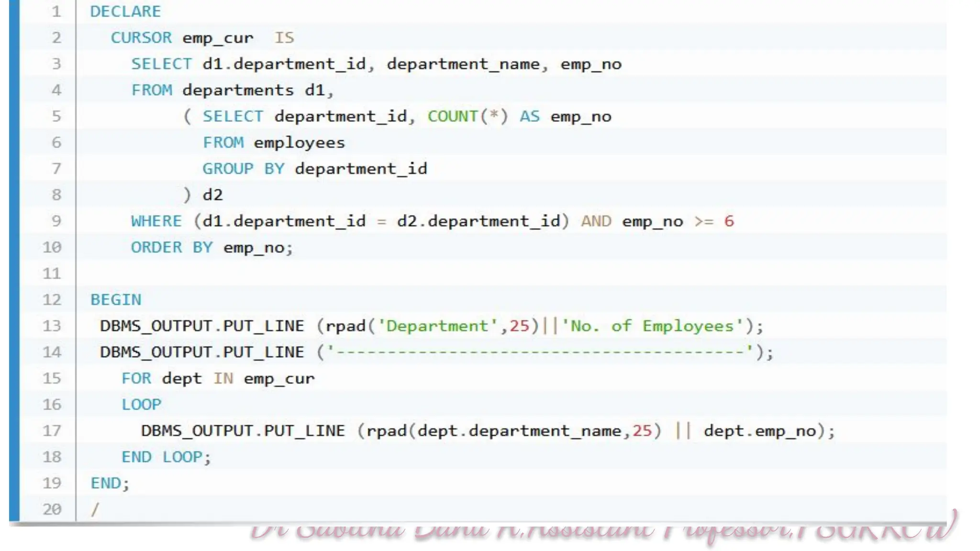Click END LOOP on line 18
The image size is (980, 551).
(162, 457)
